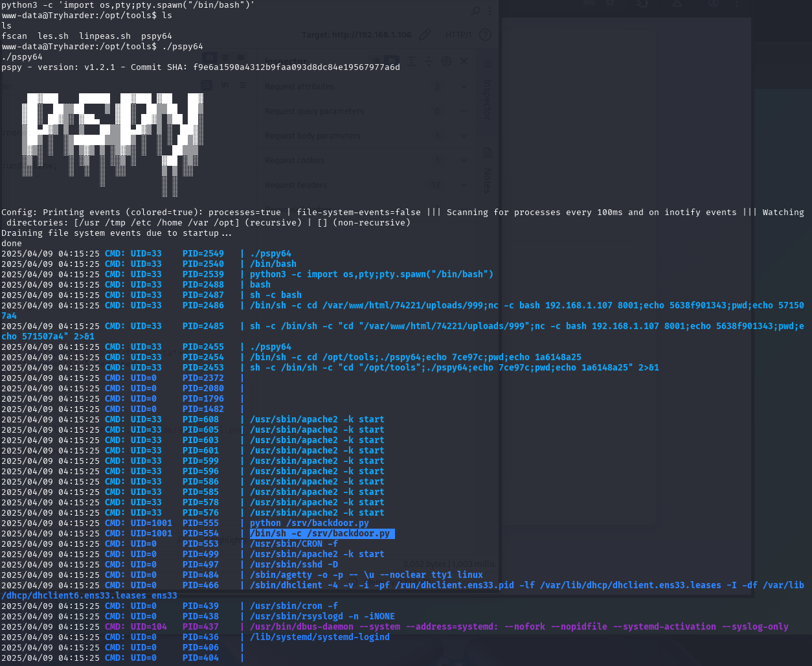Click the pspy commit SHA hash

(297, 67)
